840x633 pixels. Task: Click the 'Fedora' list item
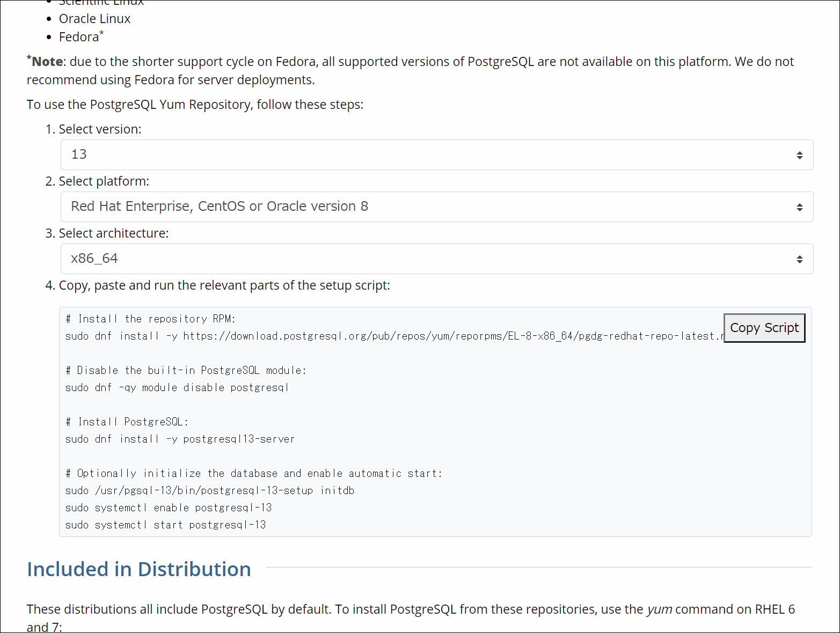point(81,36)
